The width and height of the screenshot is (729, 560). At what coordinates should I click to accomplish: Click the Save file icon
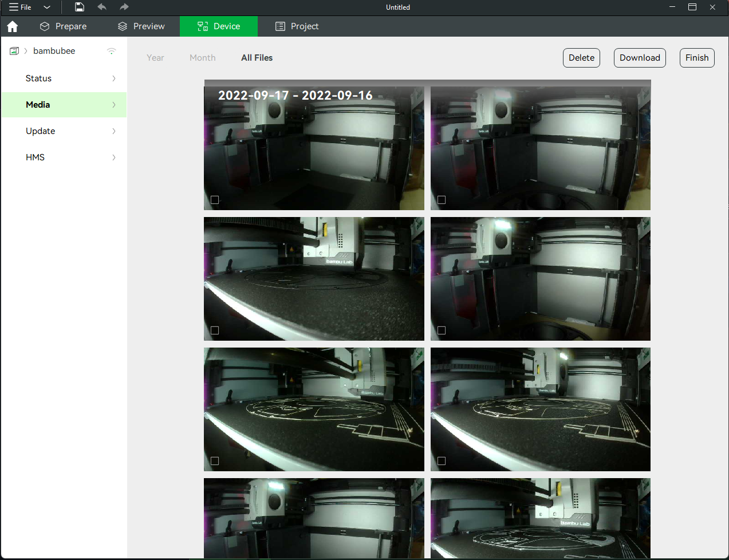pyautogui.click(x=80, y=7)
